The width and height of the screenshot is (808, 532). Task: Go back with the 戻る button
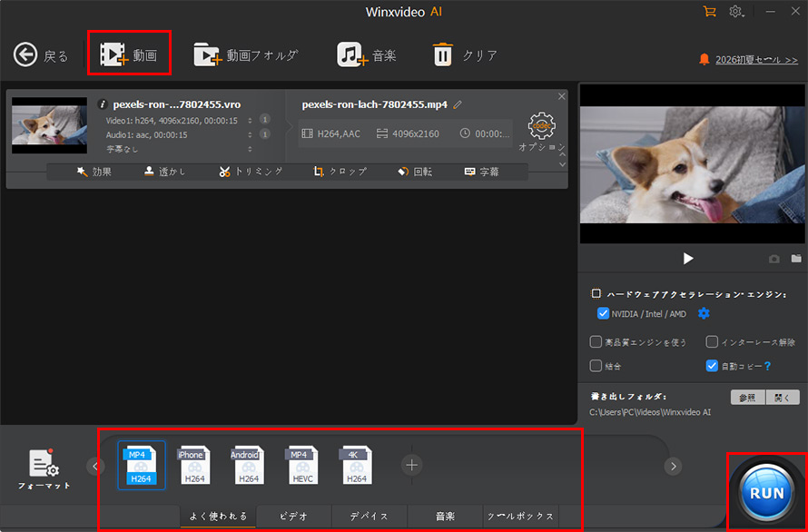coord(41,55)
